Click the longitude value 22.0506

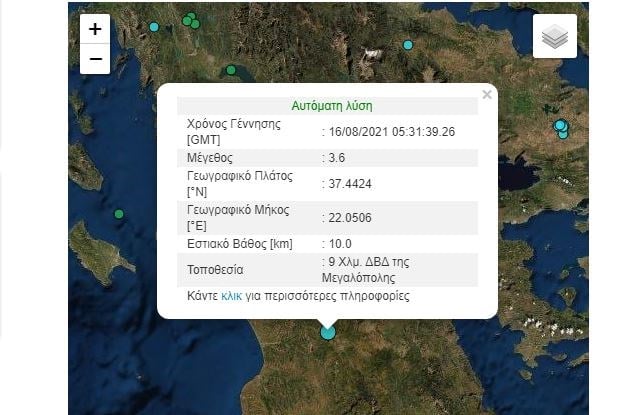pyautogui.click(x=350, y=218)
